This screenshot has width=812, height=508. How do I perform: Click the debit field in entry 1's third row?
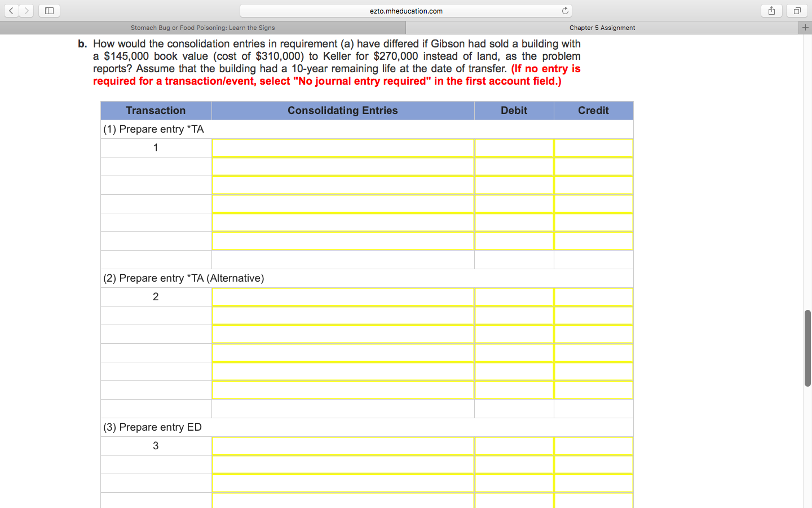(514, 185)
